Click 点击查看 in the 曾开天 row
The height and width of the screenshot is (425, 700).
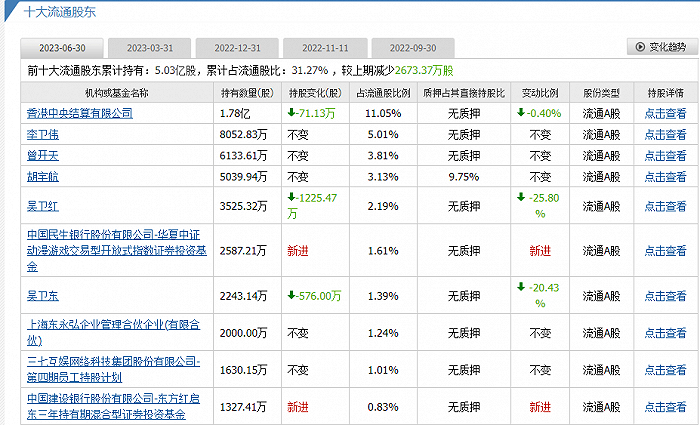[665, 155]
